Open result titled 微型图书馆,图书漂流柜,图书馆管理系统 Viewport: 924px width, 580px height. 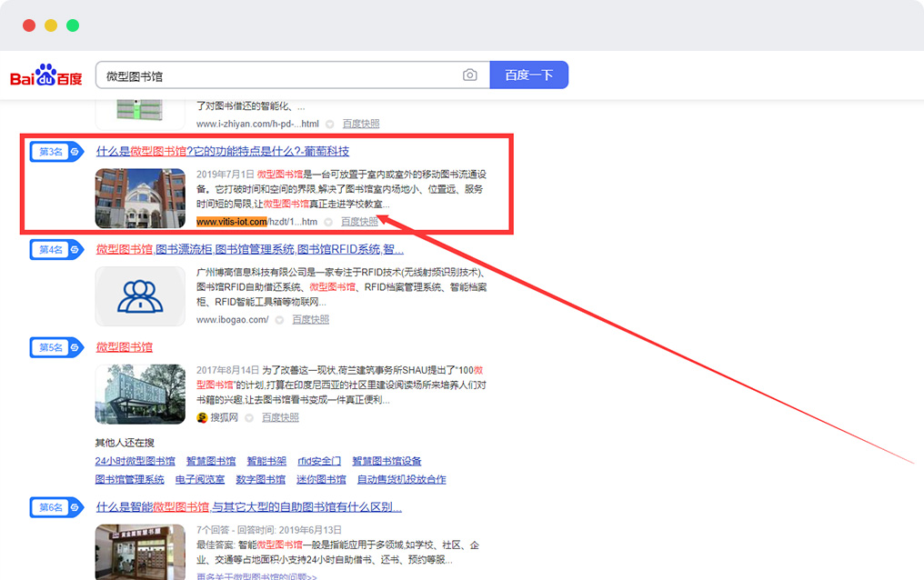point(250,249)
